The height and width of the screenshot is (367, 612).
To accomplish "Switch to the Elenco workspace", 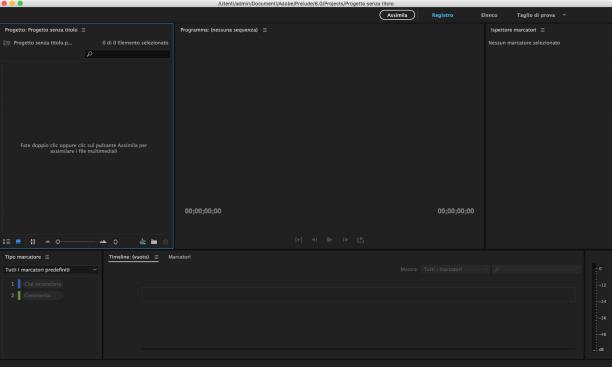I will tap(489, 15).
